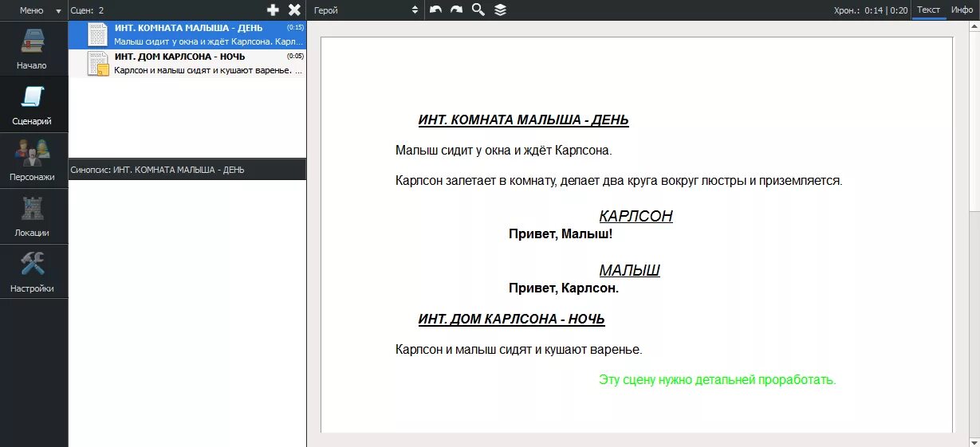Click line 'Малыш сидит у окна и ждёт Карлсона.'
980x447 pixels.
tap(503, 150)
